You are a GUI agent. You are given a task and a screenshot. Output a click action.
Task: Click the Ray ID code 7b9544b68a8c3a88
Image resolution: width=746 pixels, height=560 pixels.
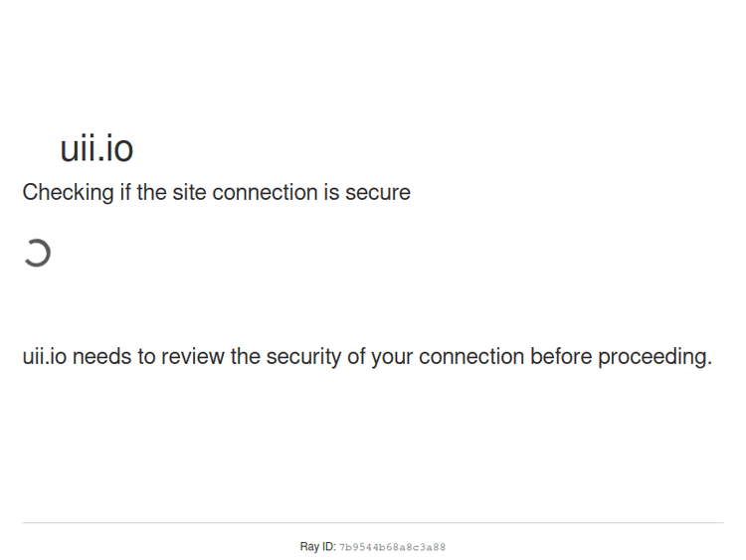tap(392, 547)
